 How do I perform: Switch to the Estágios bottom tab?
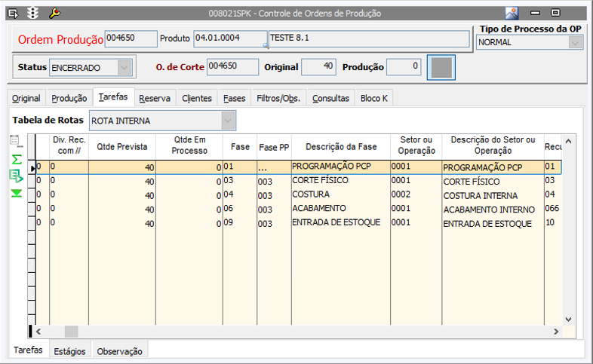tap(69, 351)
